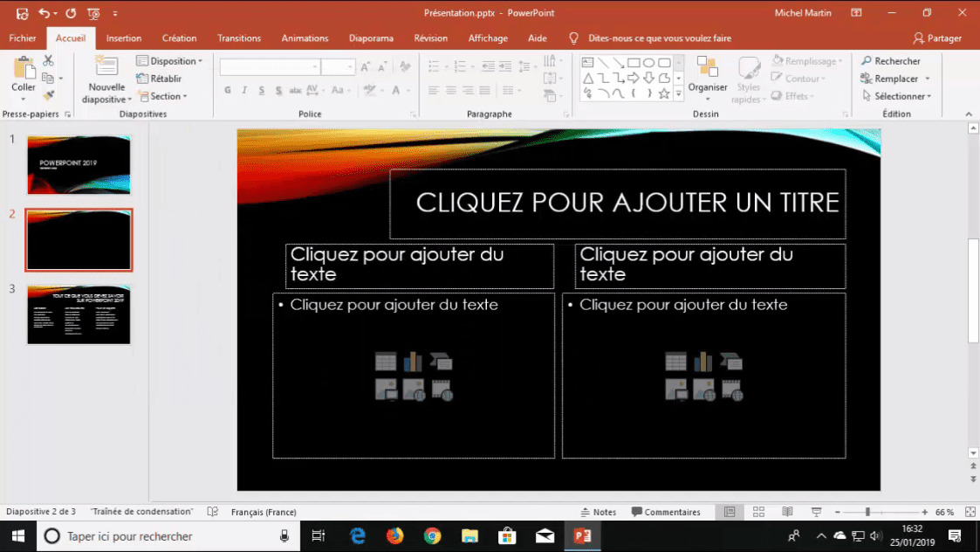Click the Rétablir slide reset button

tap(159, 79)
